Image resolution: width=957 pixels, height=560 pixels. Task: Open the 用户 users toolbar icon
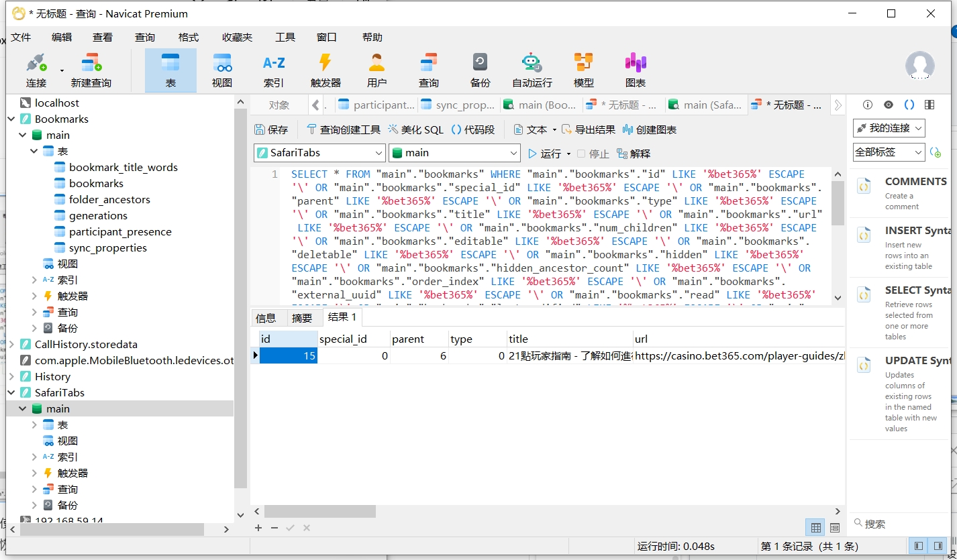point(377,70)
